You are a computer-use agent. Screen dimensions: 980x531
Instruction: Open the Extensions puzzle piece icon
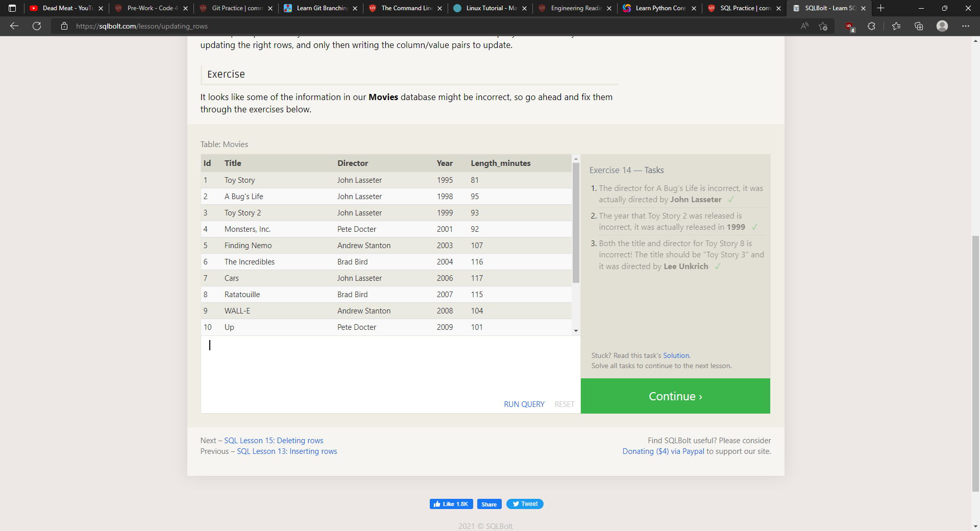point(871,26)
